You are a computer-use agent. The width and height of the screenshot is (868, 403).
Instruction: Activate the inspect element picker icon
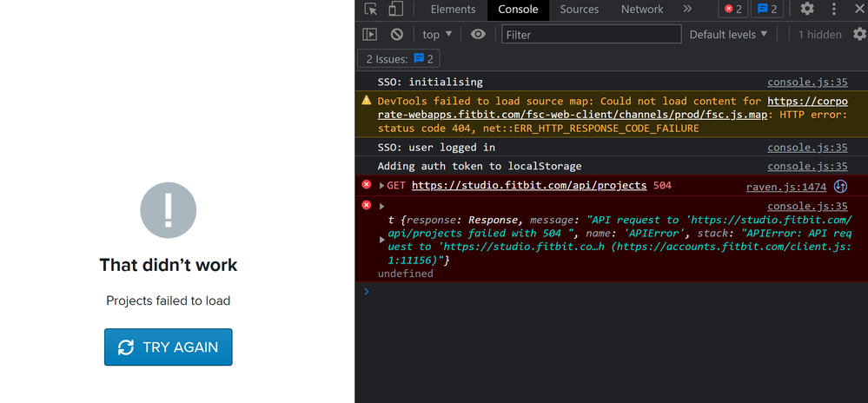point(371,9)
